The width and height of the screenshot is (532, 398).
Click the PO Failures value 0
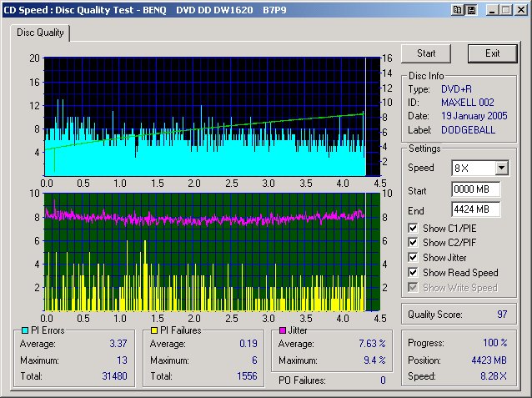[x=383, y=380]
